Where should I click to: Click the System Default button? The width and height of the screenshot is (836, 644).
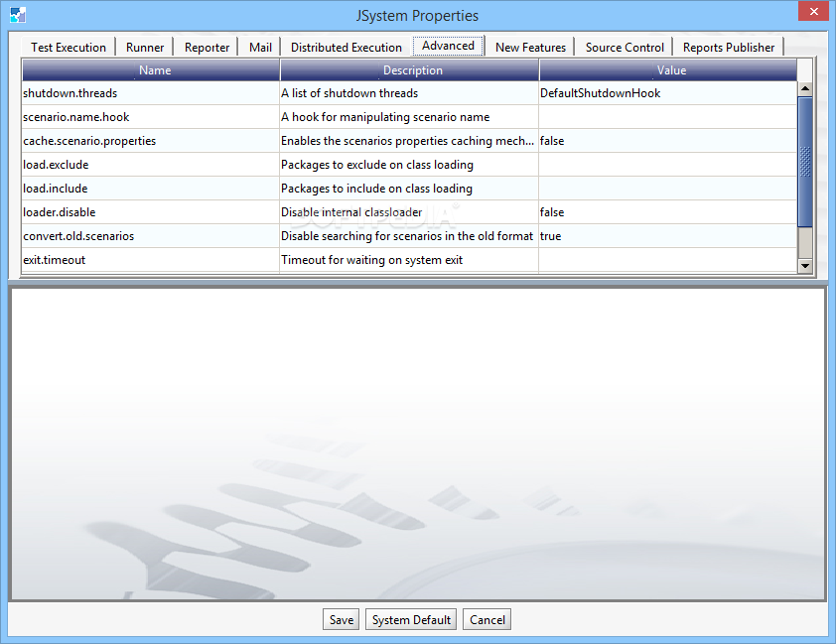coord(411,619)
